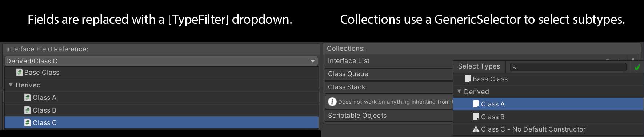The width and height of the screenshot is (644, 137).
Task: Click the Interface List collection row
Action: click(x=389, y=61)
